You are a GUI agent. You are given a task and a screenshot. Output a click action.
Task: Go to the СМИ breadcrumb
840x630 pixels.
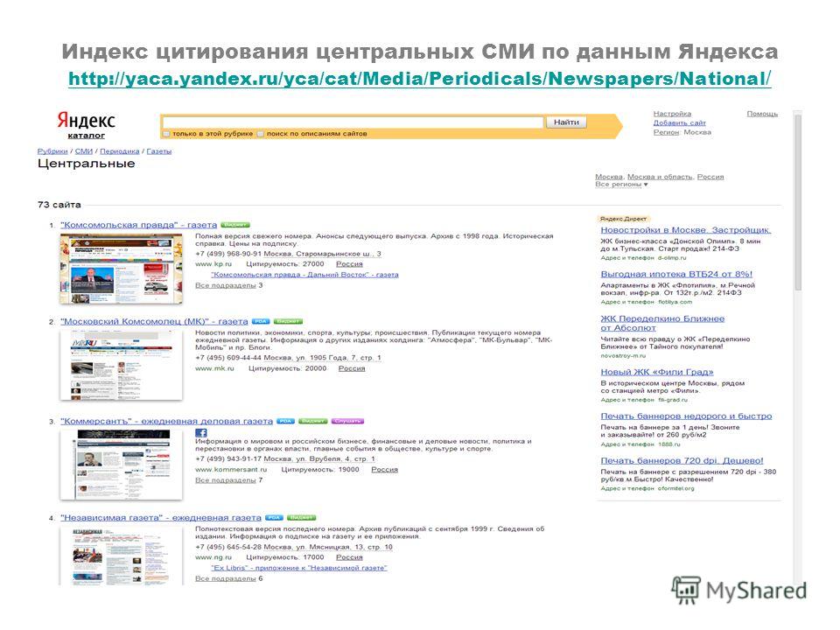(84, 151)
